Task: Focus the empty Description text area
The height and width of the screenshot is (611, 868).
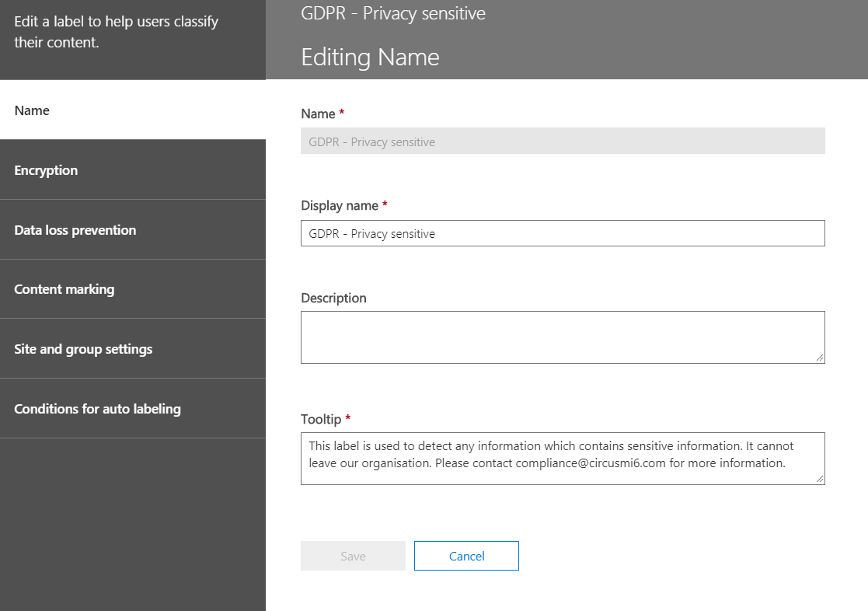Action: click(x=562, y=337)
